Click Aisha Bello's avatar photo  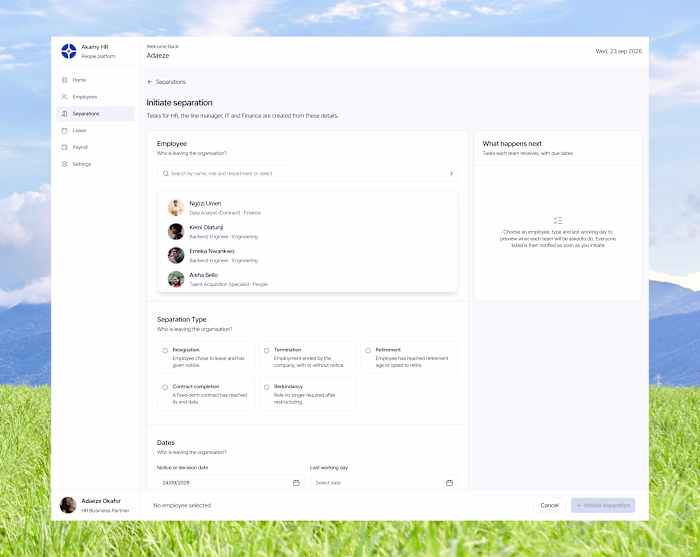pyautogui.click(x=176, y=279)
